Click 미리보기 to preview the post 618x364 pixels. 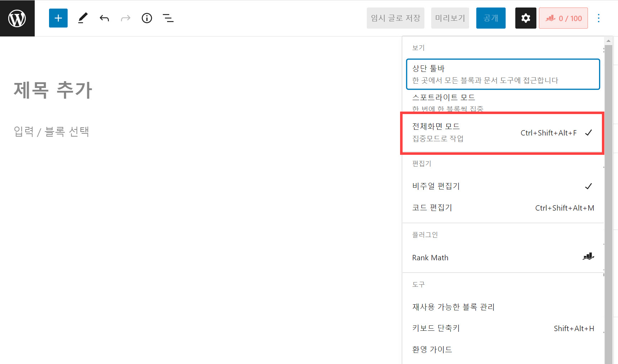pyautogui.click(x=450, y=18)
